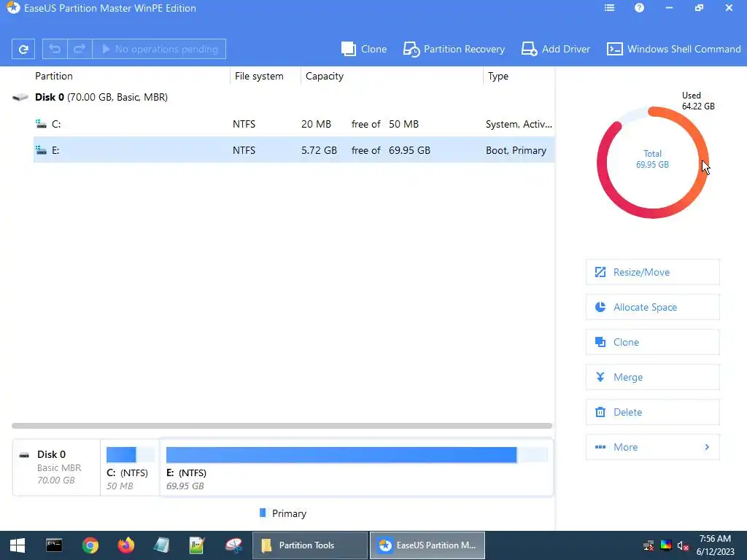Click the Redo arrow button
747x560 pixels.
[x=80, y=49]
